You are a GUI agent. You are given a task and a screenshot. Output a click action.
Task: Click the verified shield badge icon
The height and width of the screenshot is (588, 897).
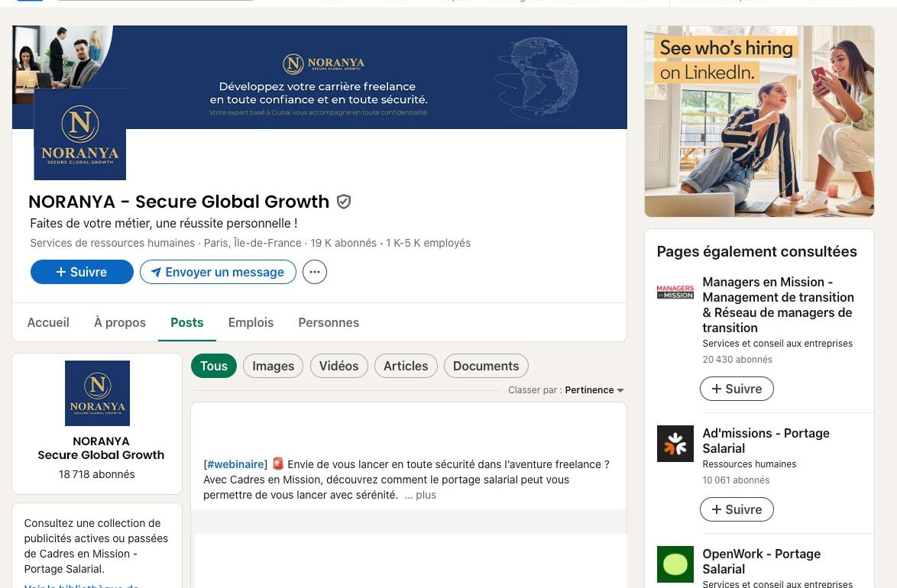[343, 202]
